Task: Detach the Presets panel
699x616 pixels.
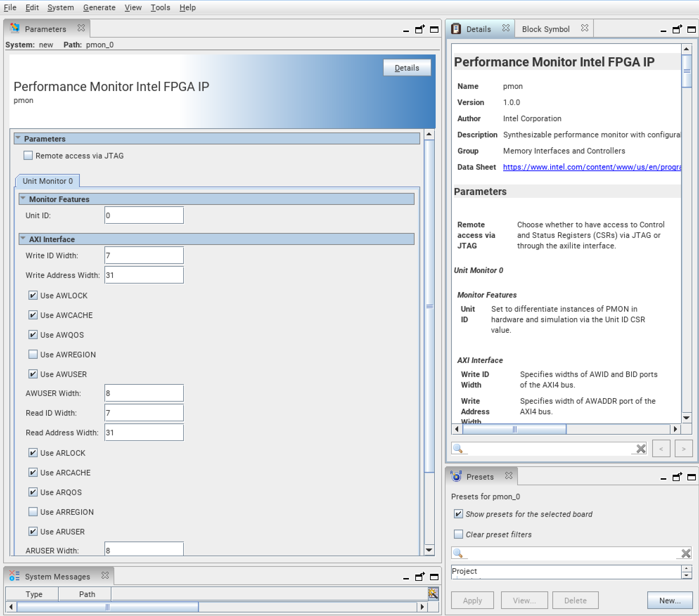Action: 677,477
